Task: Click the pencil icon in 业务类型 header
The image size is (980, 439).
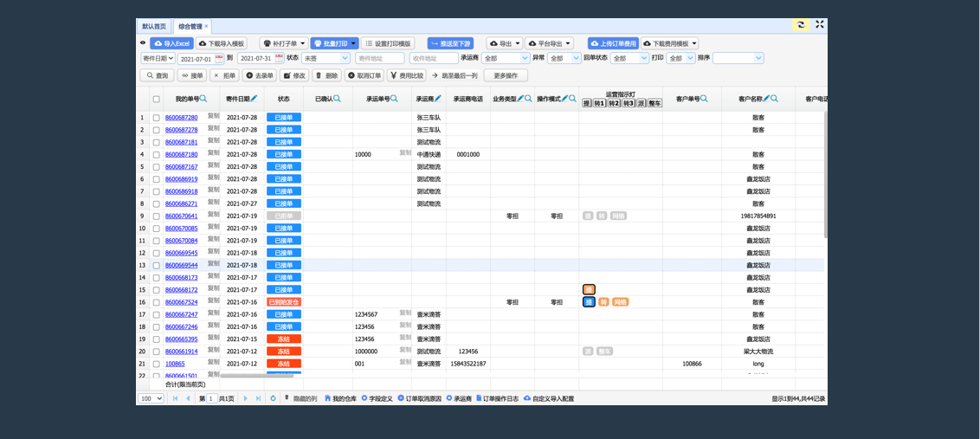Action: [x=520, y=98]
